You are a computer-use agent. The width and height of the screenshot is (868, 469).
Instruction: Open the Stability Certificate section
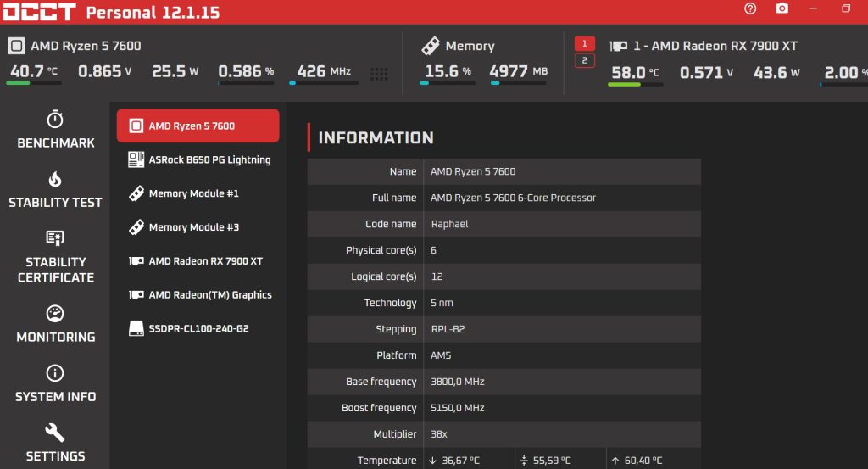pyautogui.click(x=55, y=257)
